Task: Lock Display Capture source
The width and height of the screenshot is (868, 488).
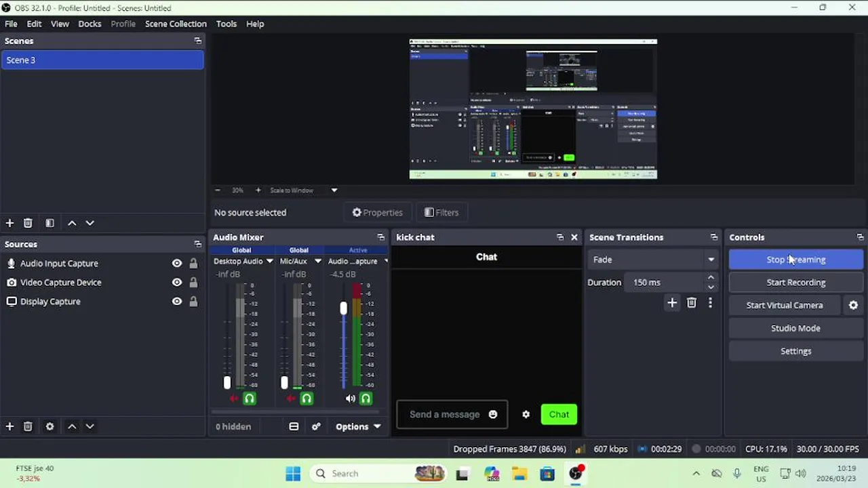Action: point(193,301)
